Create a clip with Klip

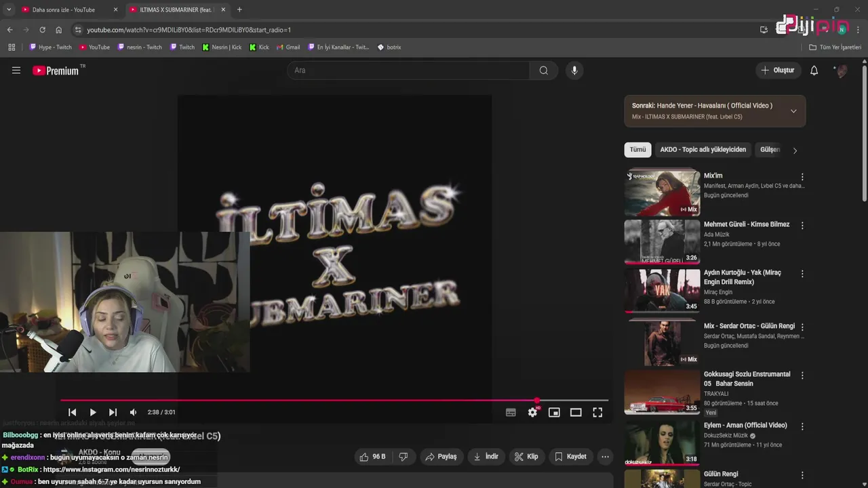pyautogui.click(x=526, y=457)
